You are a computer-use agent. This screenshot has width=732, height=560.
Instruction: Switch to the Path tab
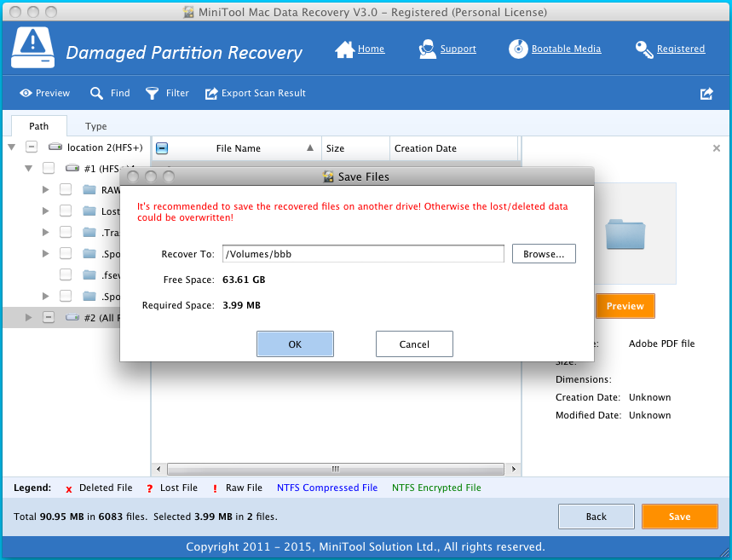click(x=38, y=126)
